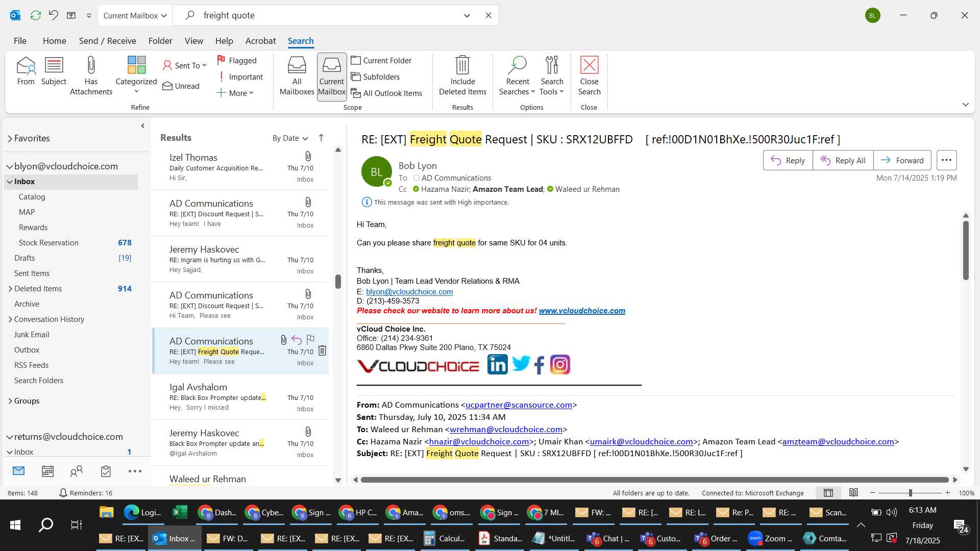This screenshot has height=551, width=980.
Task: Filter search by From icon
Action: [26, 71]
